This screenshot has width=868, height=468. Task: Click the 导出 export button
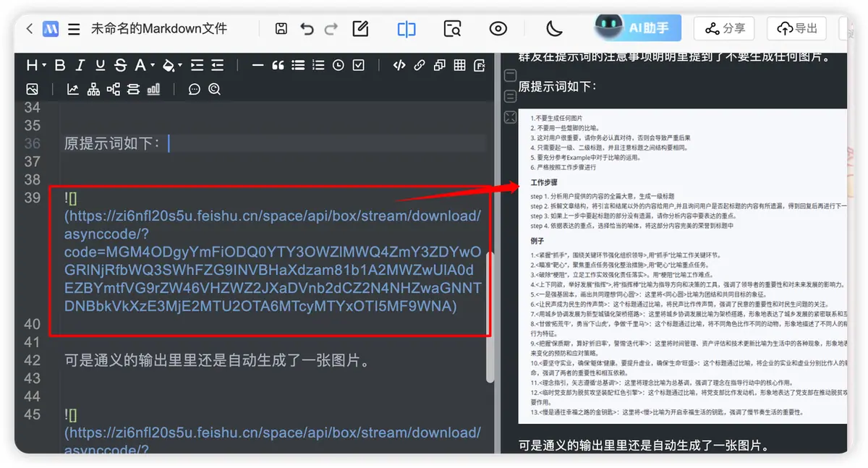(x=796, y=28)
